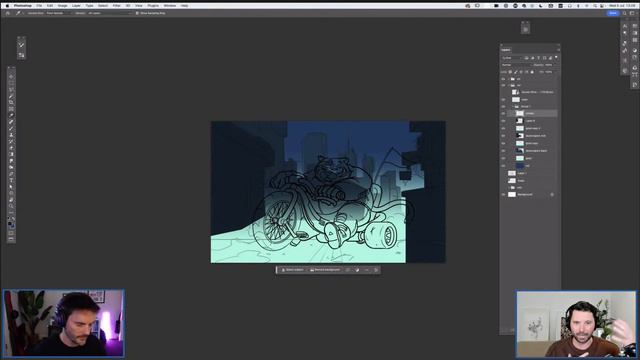Swap foreground and background colors
This screenshot has height=360, width=640.
[x=13, y=219]
